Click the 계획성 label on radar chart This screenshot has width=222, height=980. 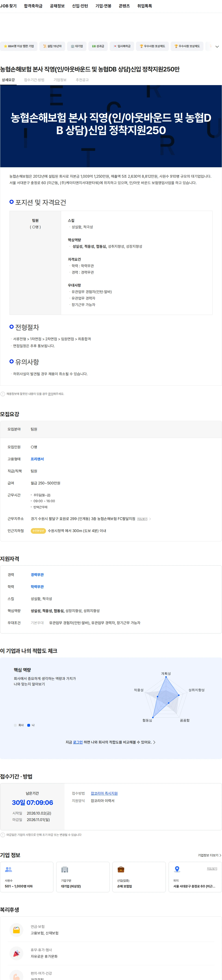pos(166,673)
